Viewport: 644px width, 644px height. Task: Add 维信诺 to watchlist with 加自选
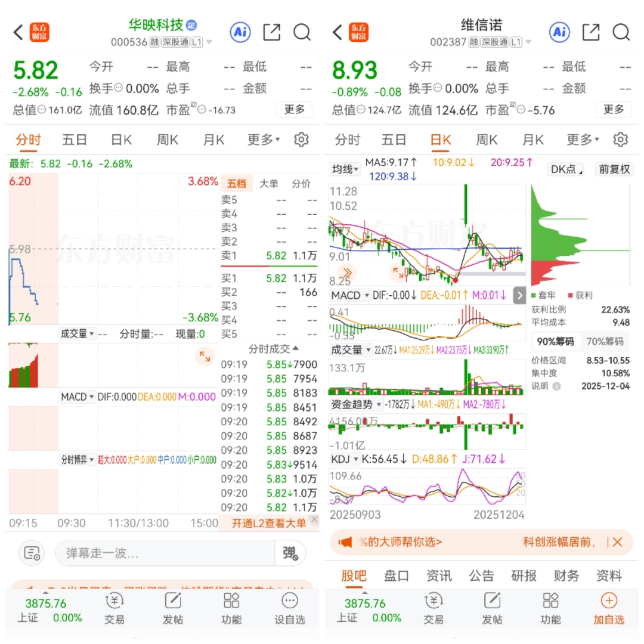point(609,609)
